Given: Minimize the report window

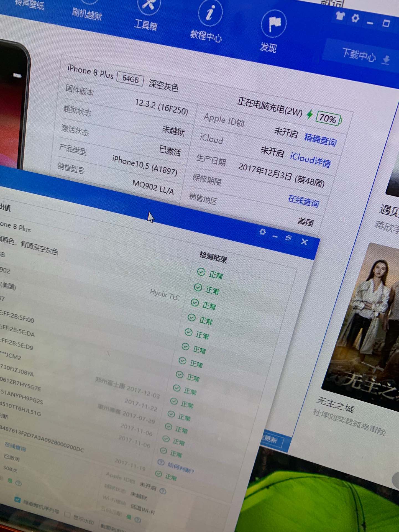Looking at the screenshot, I should click(275, 236).
